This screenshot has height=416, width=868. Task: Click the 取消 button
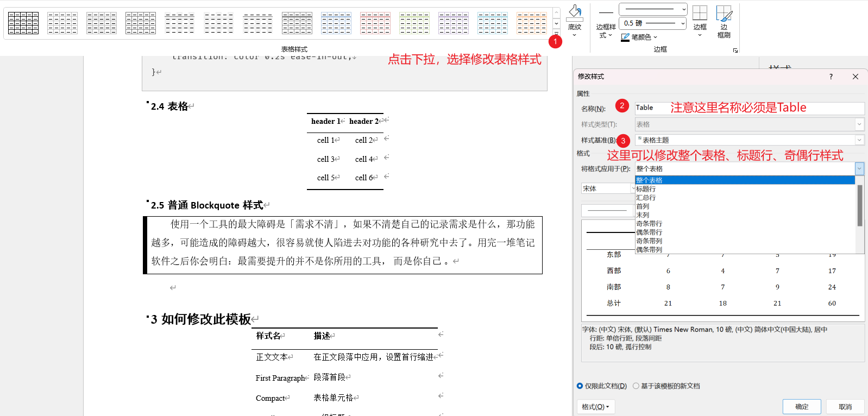(x=845, y=407)
